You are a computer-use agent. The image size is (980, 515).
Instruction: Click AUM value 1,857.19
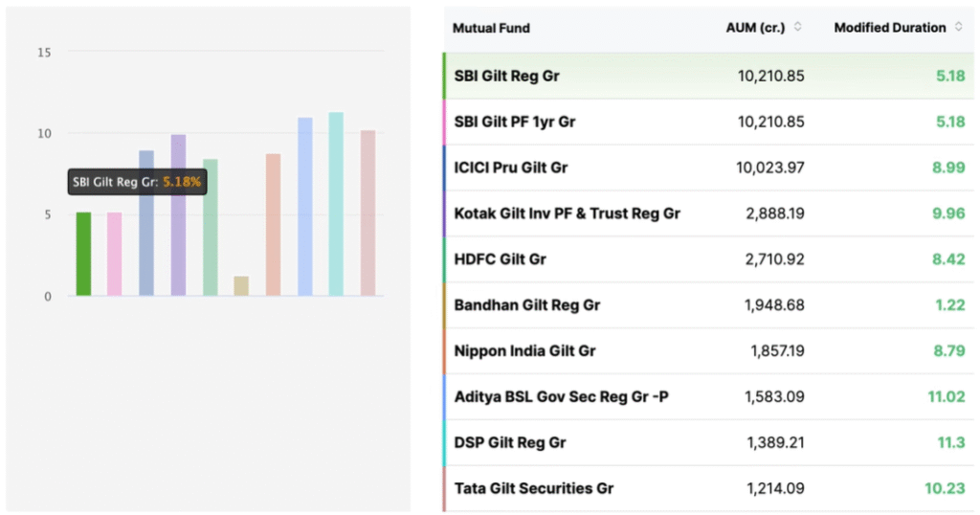777,351
